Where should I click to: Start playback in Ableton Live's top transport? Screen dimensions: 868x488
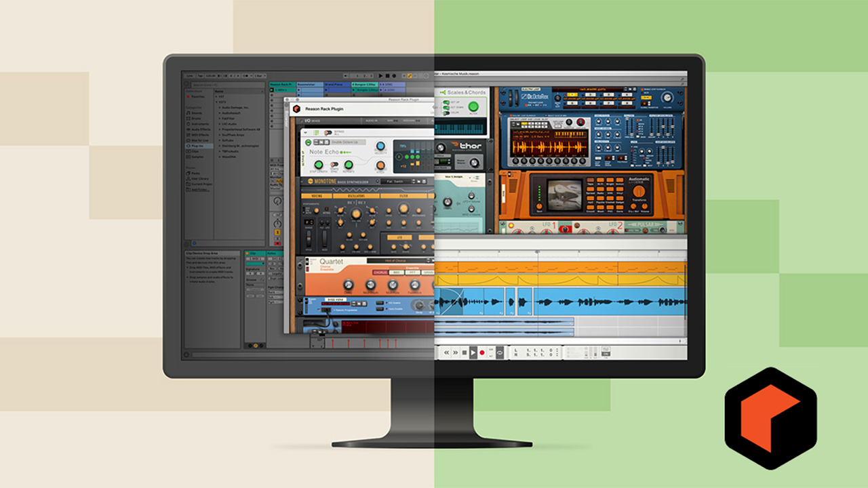pyautogui.click(x=381, y=75)
